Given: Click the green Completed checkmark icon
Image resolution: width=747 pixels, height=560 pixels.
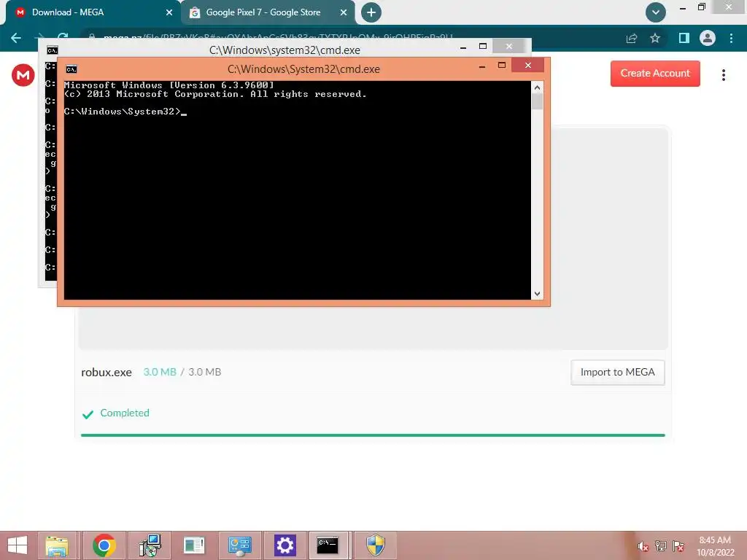Looking at the screenshot, I should (x=88, y=414).
